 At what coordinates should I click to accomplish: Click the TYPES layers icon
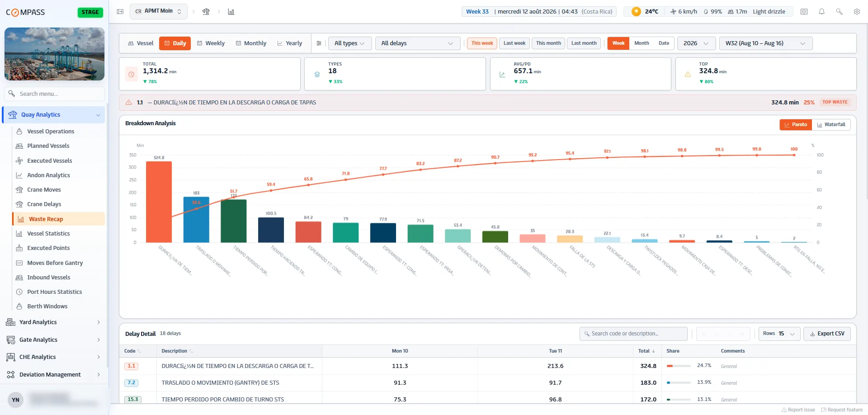(317, 74)
